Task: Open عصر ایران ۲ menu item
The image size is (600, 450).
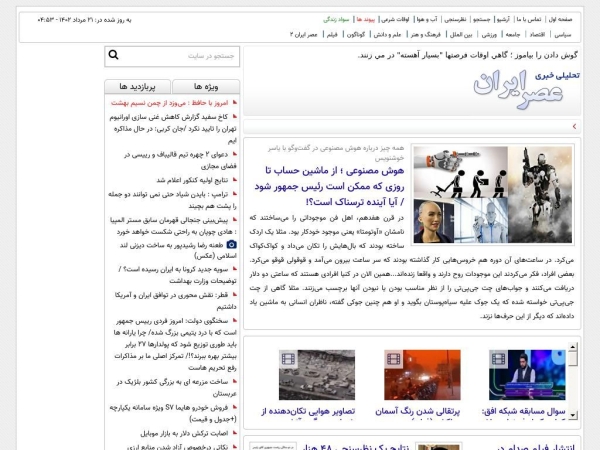Action: (x=304, y=34)
